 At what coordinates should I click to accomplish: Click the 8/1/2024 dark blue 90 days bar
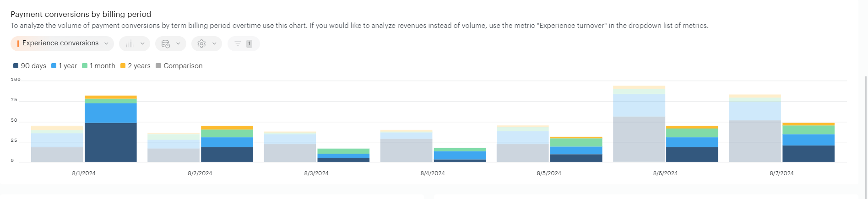[111, 142]
